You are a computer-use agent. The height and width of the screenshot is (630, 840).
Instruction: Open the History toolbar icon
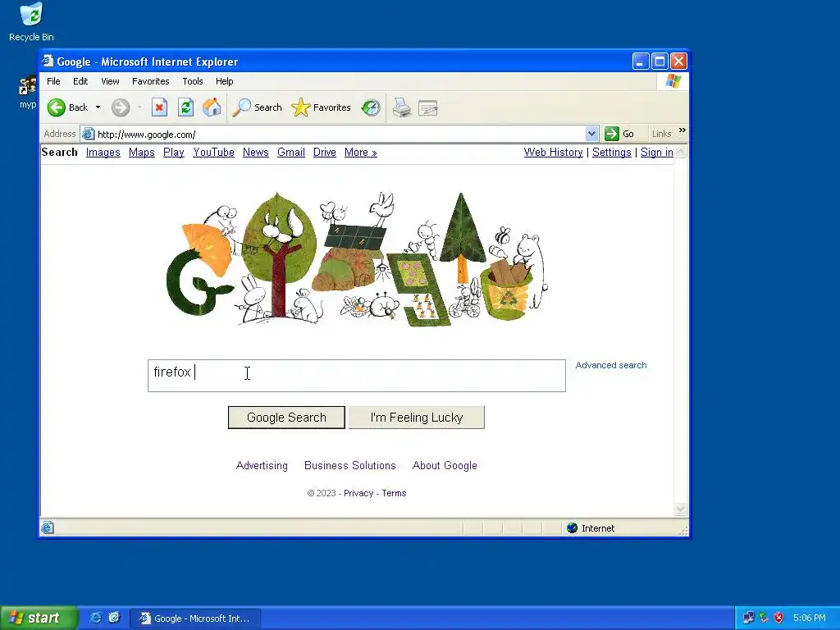point(370,107)
